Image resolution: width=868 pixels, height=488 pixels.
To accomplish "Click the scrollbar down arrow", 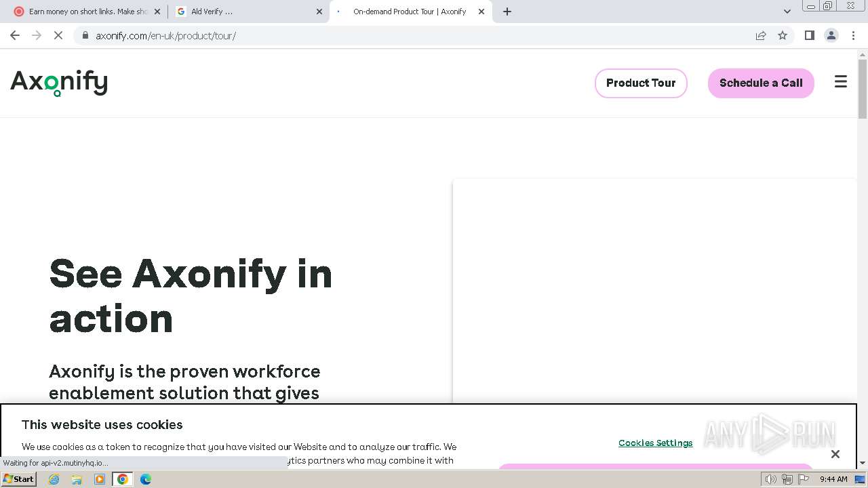I will point(863,463).
